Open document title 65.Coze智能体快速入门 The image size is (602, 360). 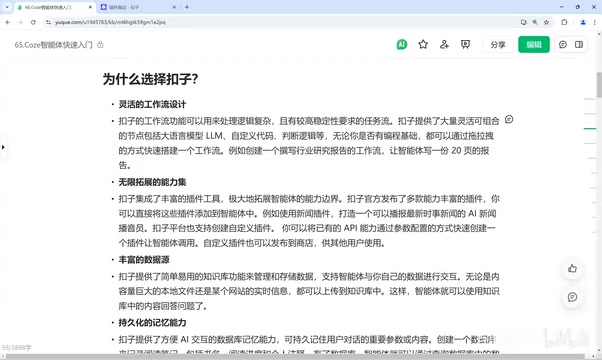53,45
